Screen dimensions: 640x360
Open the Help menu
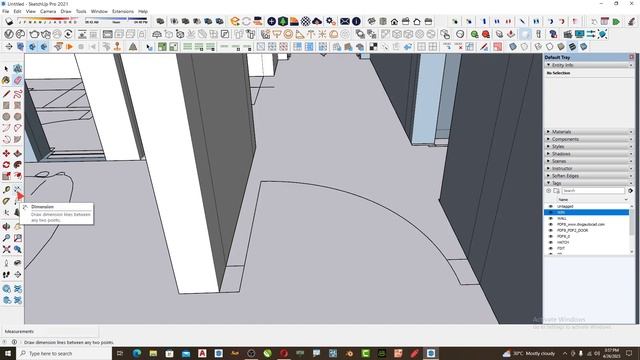pos(143,11)
